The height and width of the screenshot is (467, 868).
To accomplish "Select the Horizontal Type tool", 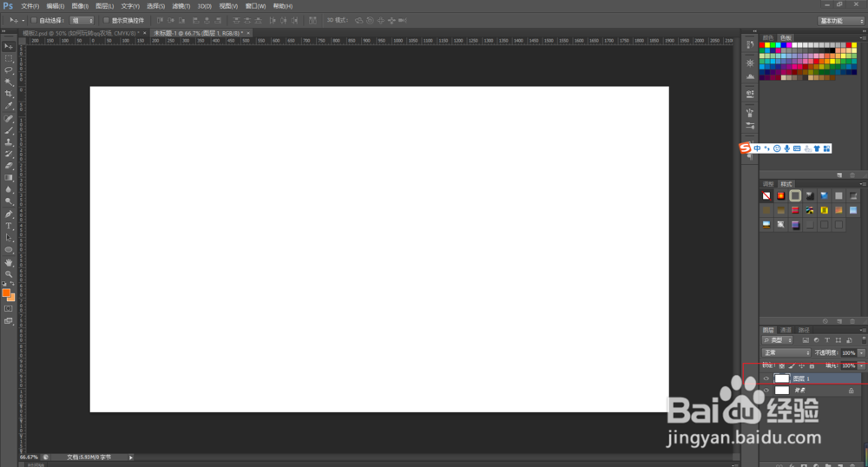I will (9, 226).
